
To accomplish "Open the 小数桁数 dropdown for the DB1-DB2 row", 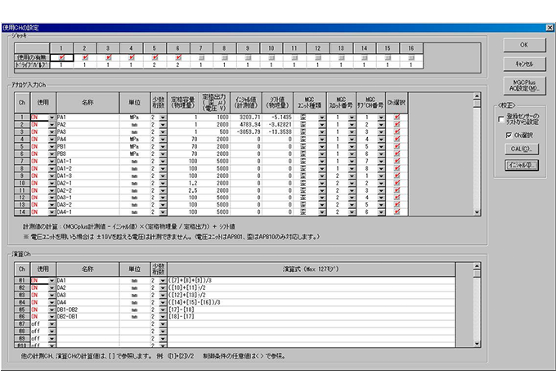I will tap(163, 310).
